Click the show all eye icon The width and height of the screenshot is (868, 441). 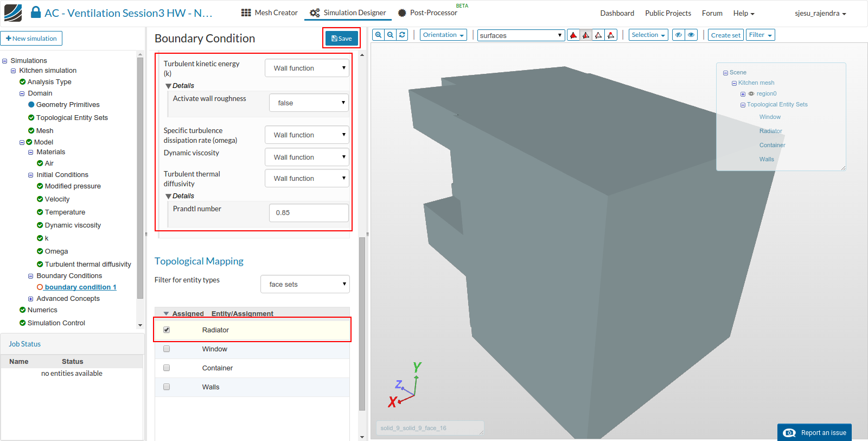pyautogui.click(x=691, y=35)
